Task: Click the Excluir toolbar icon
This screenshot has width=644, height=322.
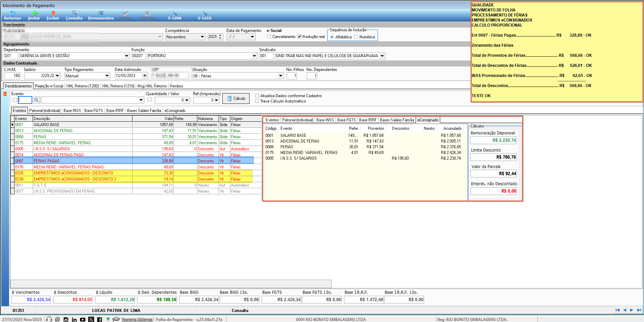Action: pos(53,13)
